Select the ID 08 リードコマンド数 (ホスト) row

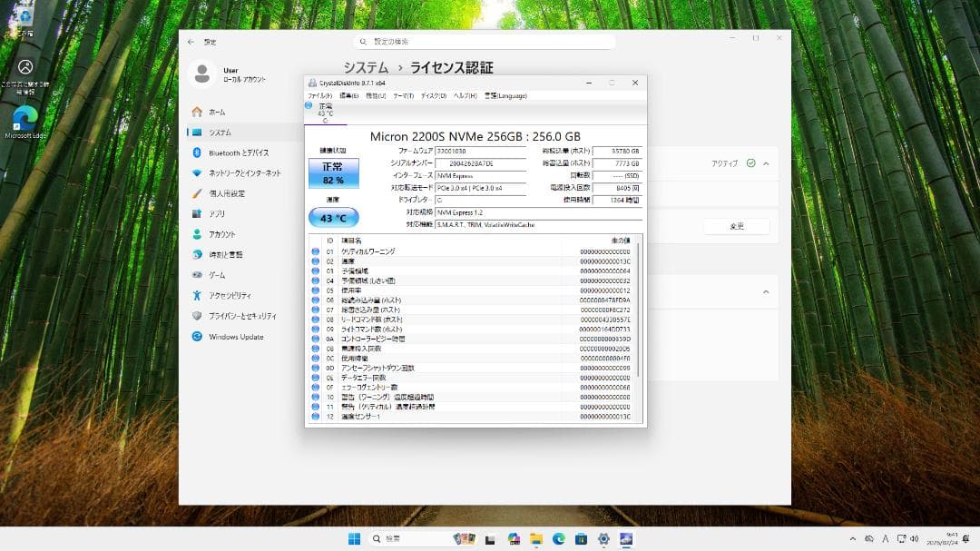pyautogui.click(x=472, y=320)
